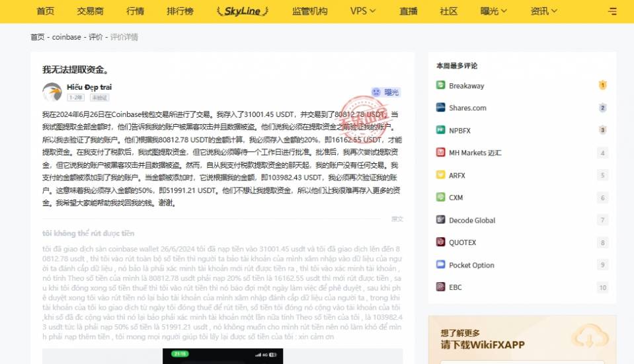Screen dimensions: 634x364
Task: Click rank number 4 beside MH Markets
Action: tap(602, 153)
